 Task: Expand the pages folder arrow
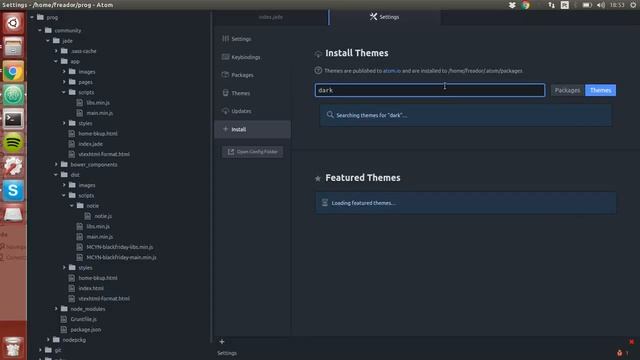64,82
